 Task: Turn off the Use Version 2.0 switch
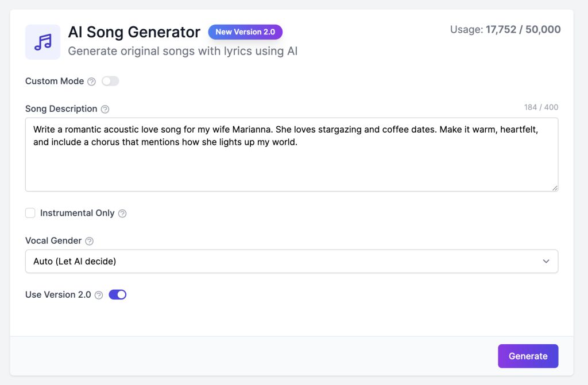coord(117,295)
